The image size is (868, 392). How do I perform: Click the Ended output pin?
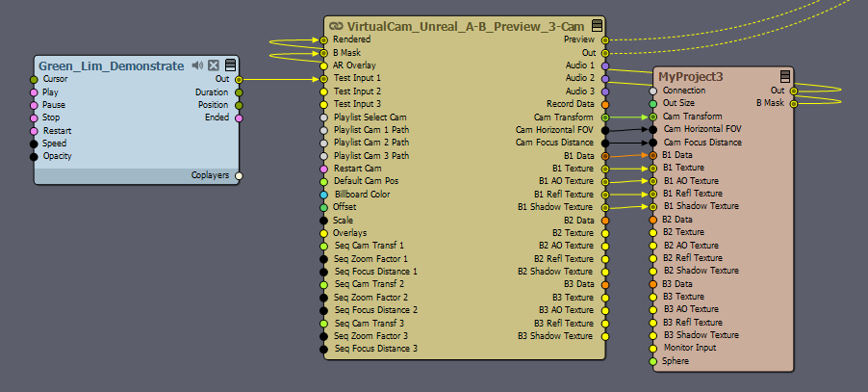pos(240,118)
